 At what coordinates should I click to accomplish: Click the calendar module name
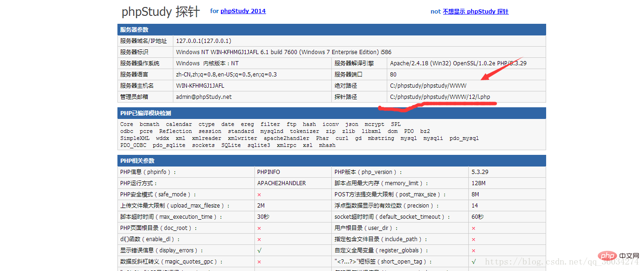[x=179, y=125]
